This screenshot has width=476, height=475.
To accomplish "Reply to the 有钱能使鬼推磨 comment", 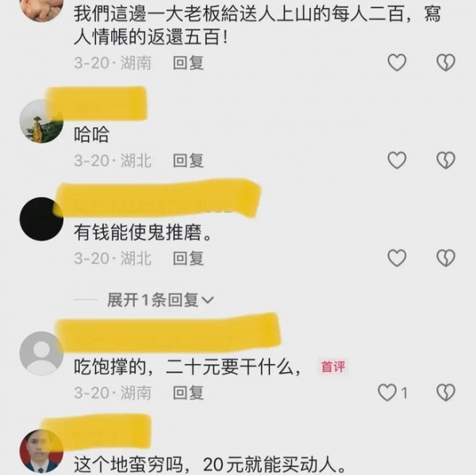I will click(188, 259).
